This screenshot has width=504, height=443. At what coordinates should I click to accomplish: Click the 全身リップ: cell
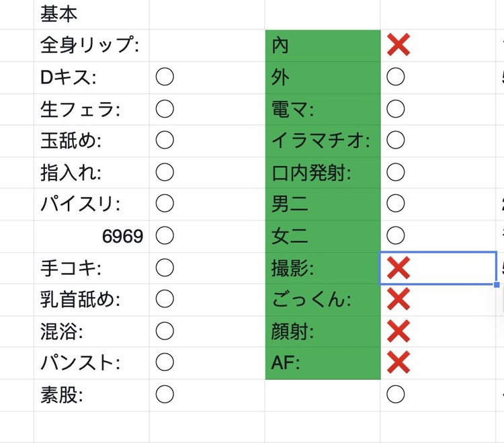[91, 46]
